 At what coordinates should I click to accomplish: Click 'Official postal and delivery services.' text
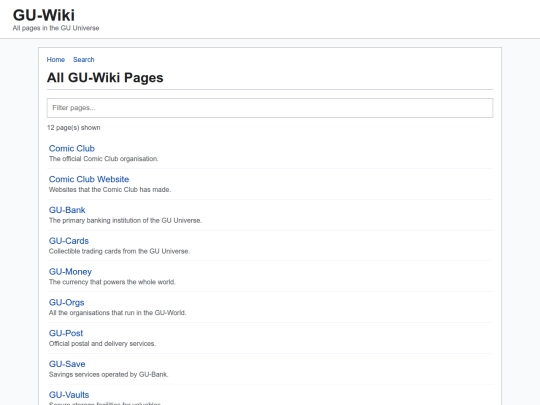pos(102,344)
